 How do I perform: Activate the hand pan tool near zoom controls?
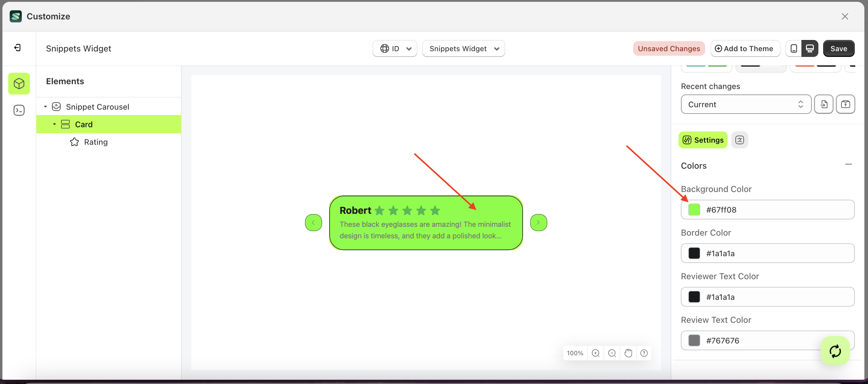coord(628,353)
